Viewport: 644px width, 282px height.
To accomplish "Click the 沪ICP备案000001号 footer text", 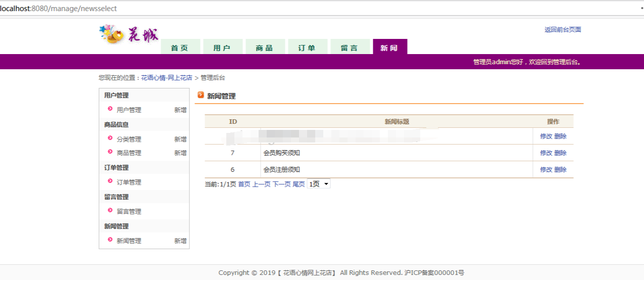I will (434, 272).
